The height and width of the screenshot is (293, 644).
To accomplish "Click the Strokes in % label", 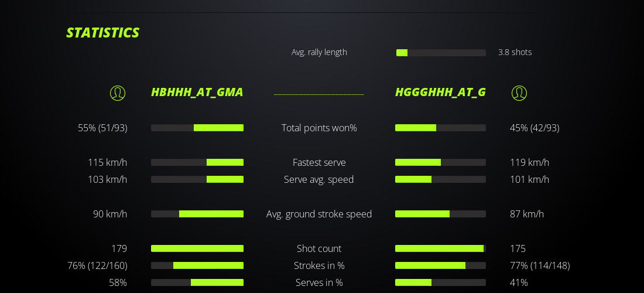I will 319,265.
